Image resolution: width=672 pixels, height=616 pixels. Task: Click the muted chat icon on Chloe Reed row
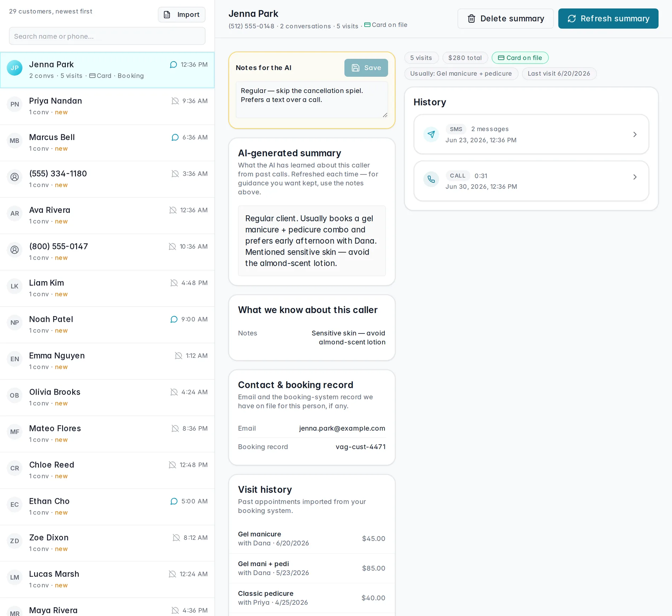(x=172, y=465)
